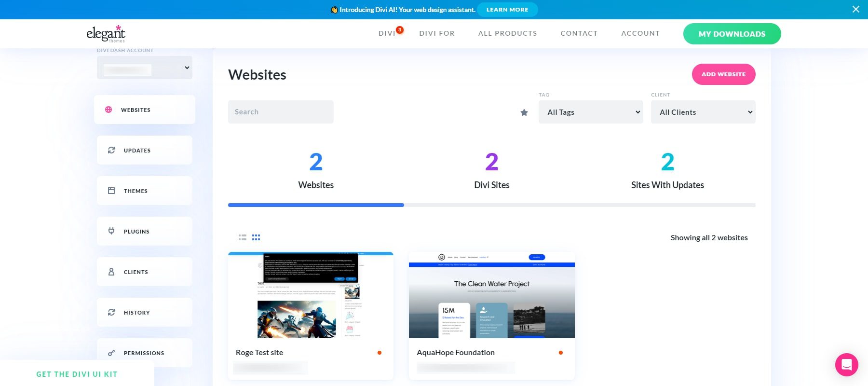Open History in the sidebar
Viewport: 868px width, 386px height.
[145, 312]
